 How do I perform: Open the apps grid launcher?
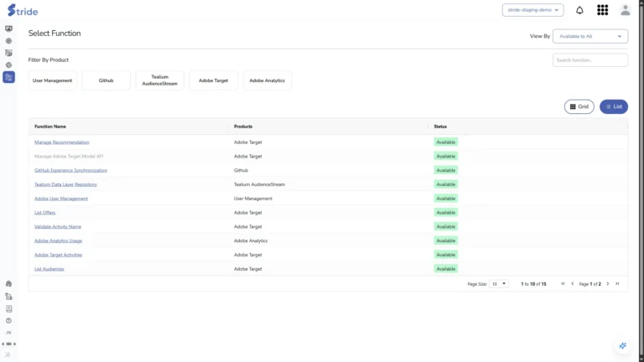[x=603, y=10]
